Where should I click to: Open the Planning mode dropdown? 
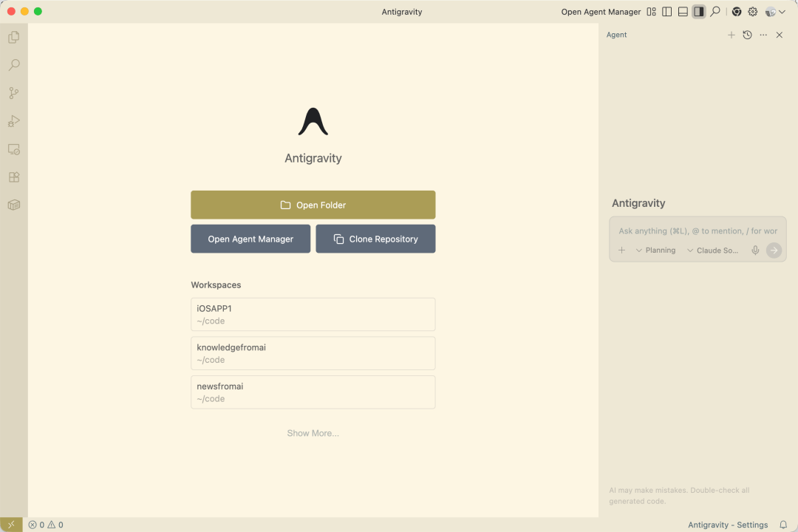tap(655, 250)
